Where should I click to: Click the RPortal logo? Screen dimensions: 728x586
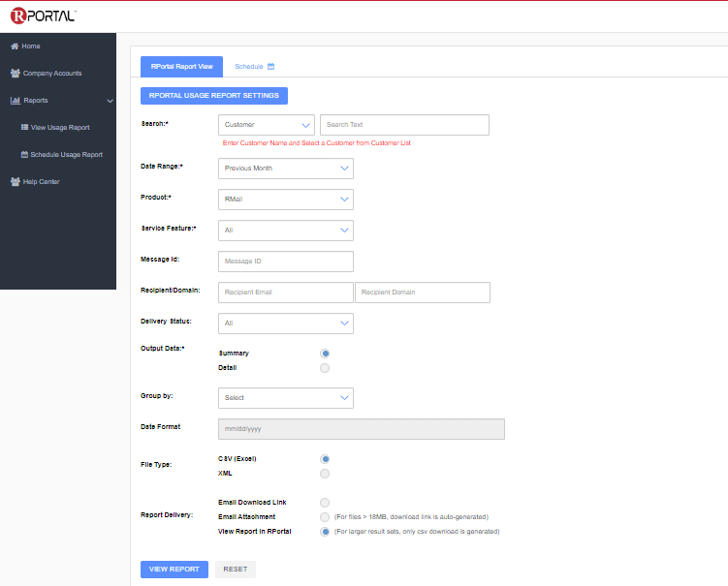click(44, 15)
